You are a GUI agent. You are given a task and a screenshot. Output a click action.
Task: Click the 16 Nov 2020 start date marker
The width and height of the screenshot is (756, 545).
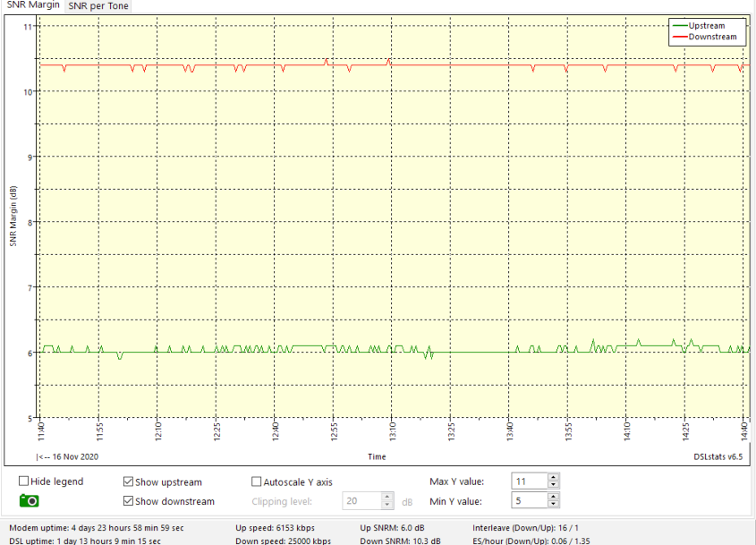coord(67,456)
